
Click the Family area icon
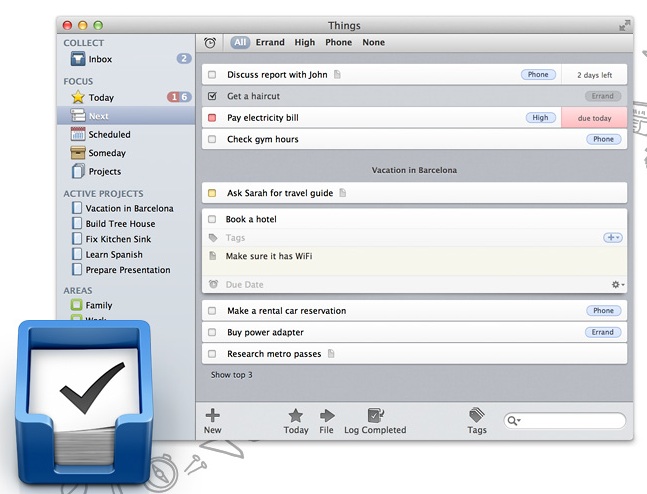(x=76, y=305)
